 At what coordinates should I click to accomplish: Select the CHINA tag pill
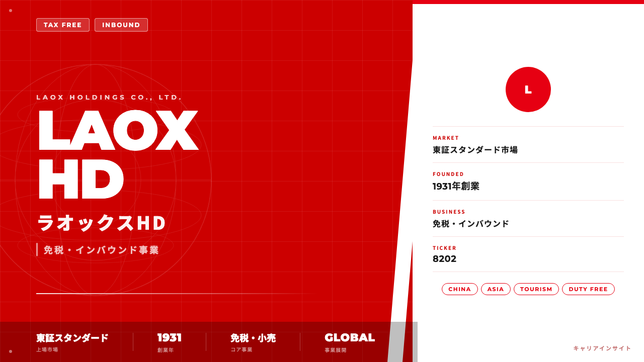coord(460,289)
